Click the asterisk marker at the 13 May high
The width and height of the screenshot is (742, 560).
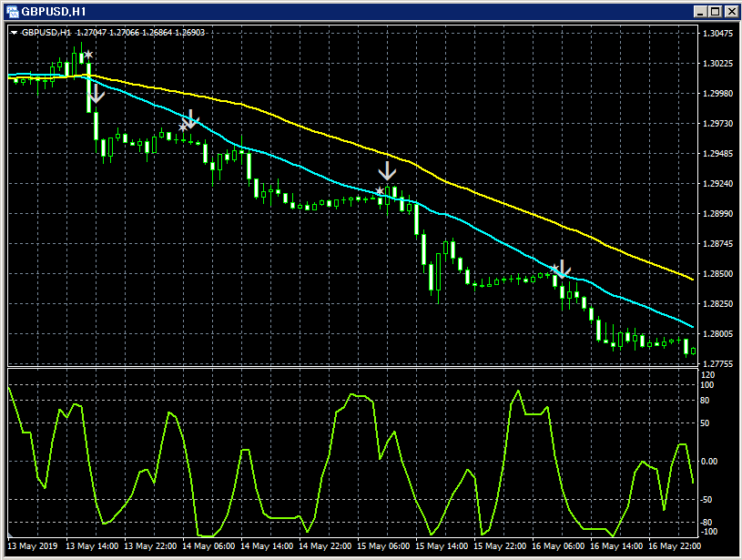88,55
